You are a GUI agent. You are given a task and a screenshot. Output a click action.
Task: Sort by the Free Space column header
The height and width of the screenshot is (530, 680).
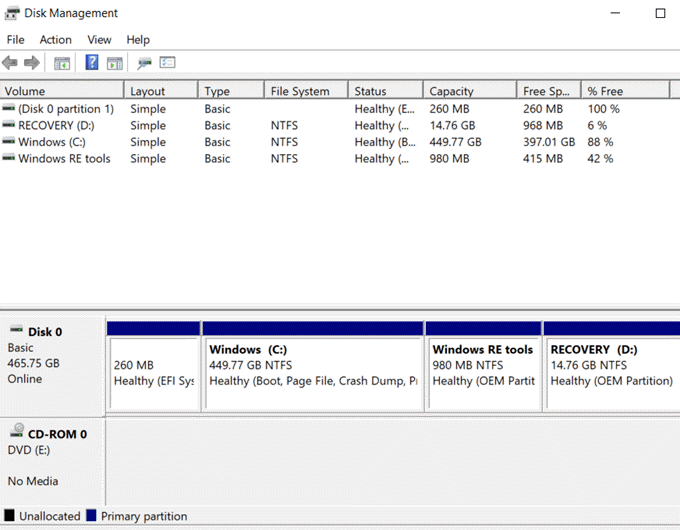click(549, 91)
